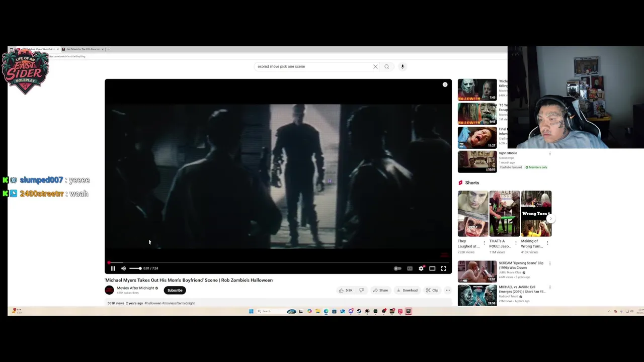The image size is (644, 362).
Task: Open the player settings gear
Action: click(x=421, y=268)
